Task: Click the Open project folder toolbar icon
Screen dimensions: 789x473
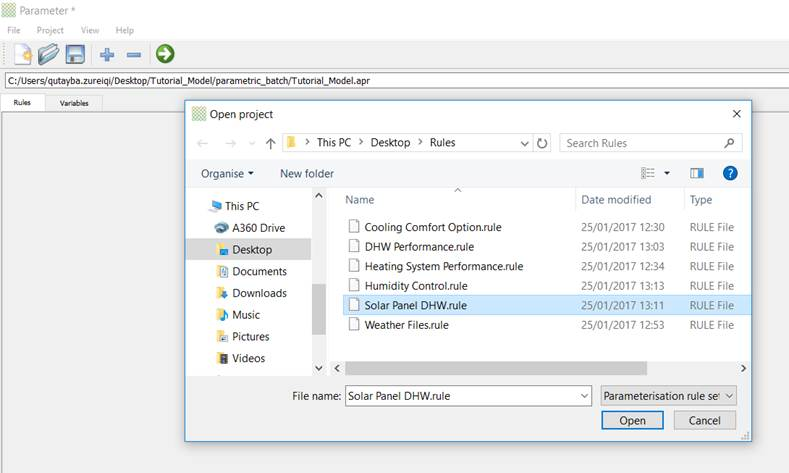Action: click(x=48, y=54)
